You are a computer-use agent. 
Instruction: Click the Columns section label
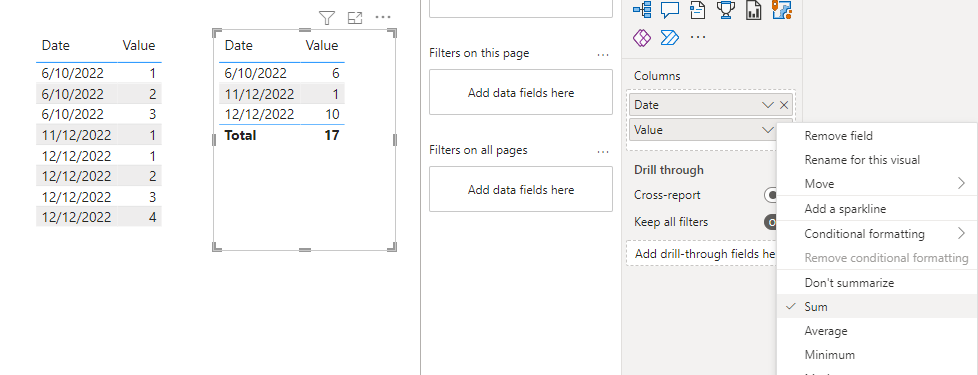coord(657,76)
